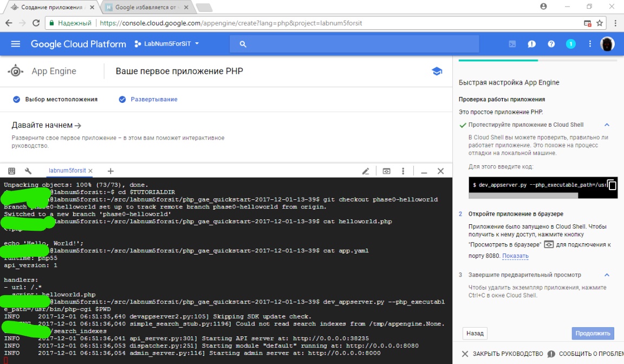
Task: Open the LabNum5ForSiT project selector dropdown
Action: (166, 44)
